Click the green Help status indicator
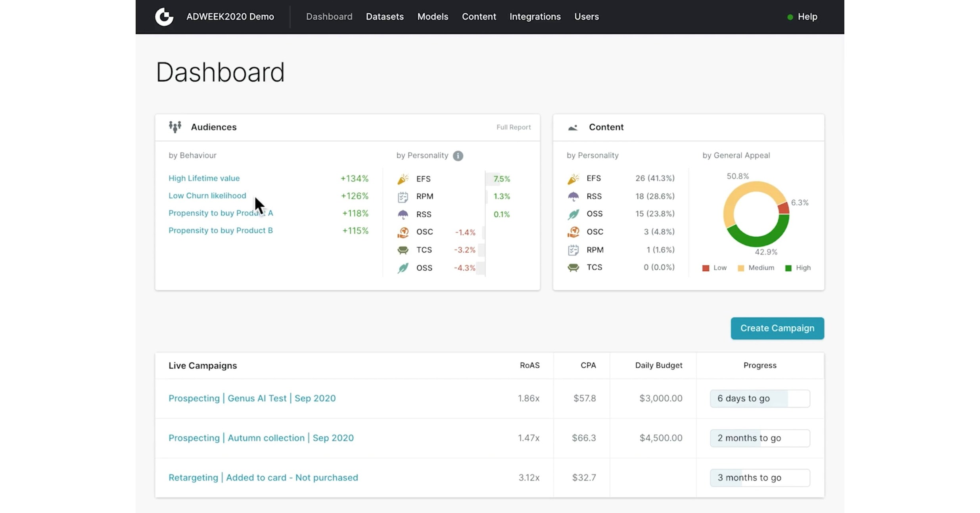980x513 pixels. point(790,17)
